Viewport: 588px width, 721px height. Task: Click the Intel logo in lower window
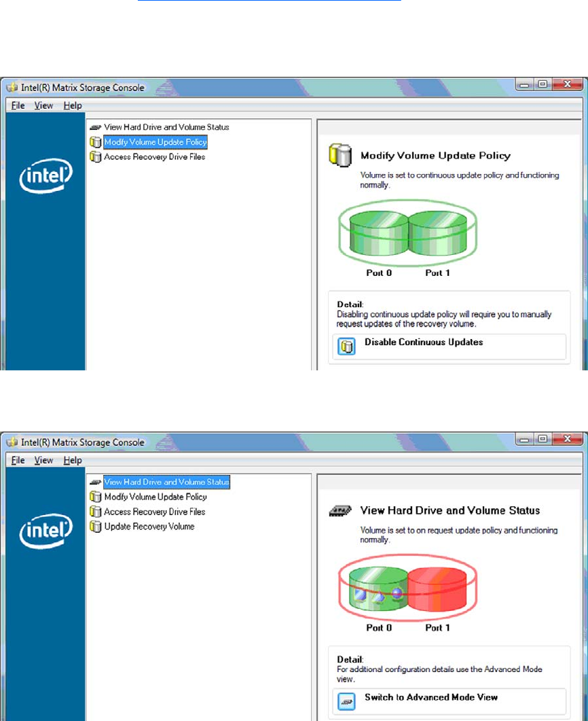pos(46,531)
